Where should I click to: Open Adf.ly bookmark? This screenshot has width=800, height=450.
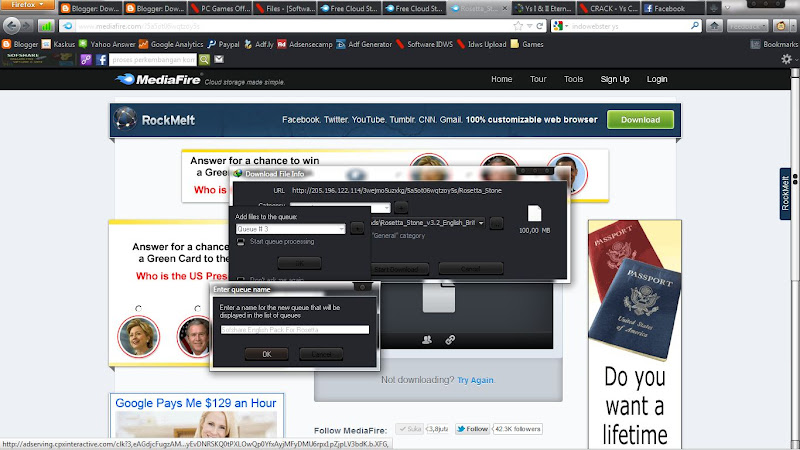tap(259, 44)
